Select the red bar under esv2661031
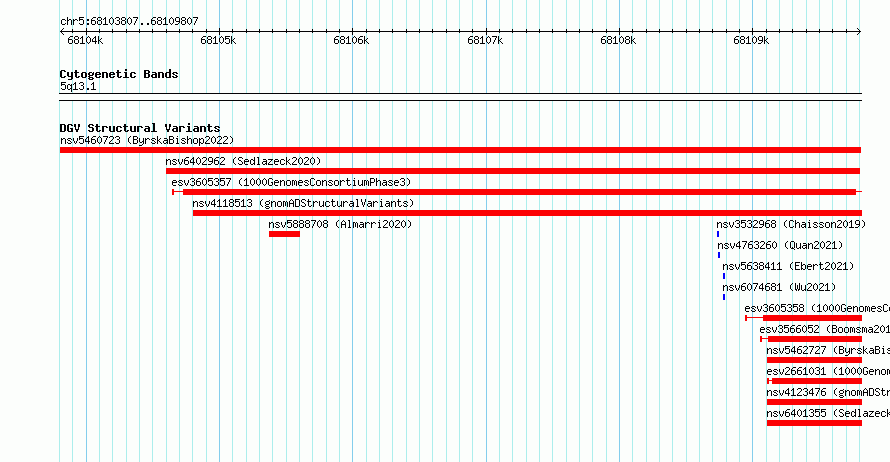The width and height of the screenshot is (890, 462). click(x=815, y=381)
